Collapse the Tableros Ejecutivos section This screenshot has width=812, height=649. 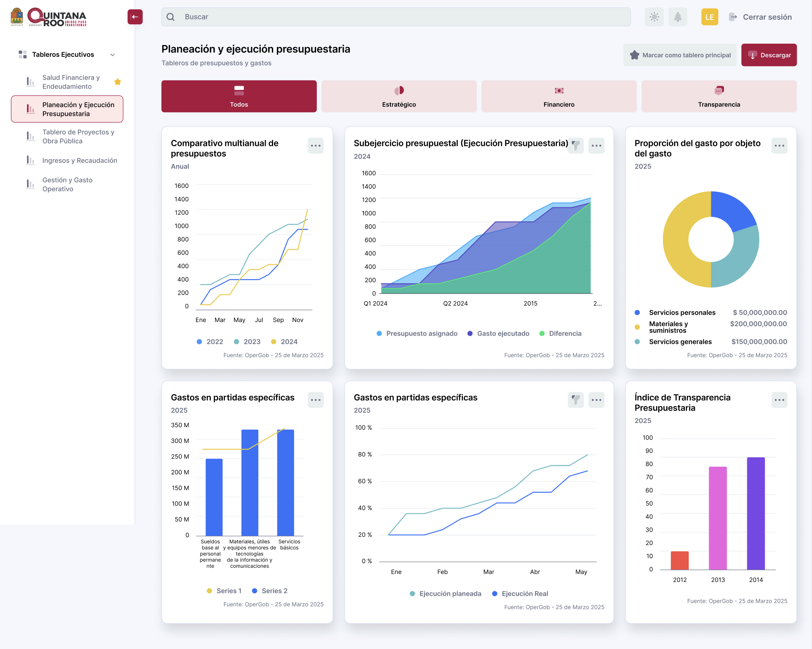click(x=112, y=55)
